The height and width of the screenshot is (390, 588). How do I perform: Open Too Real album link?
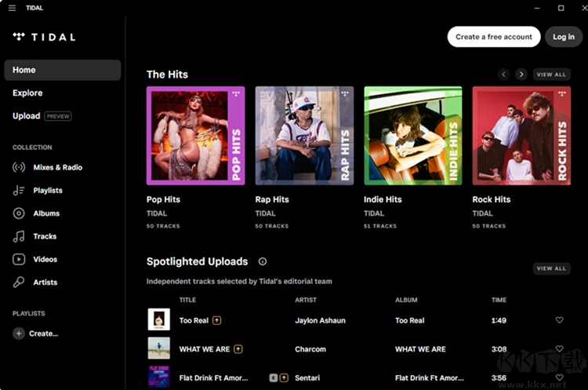tap(409, 321)
